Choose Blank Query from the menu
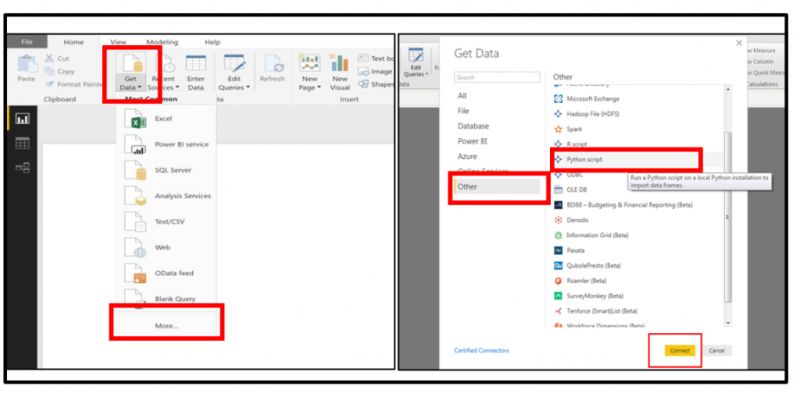Viewport: 800px width, 393px height. click(167, 299)
